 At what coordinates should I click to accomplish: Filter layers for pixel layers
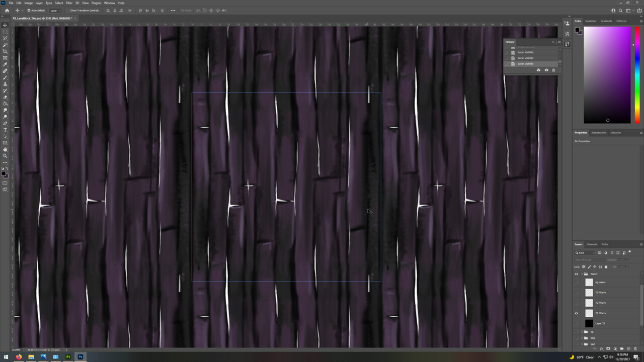[x=600, y=253]
